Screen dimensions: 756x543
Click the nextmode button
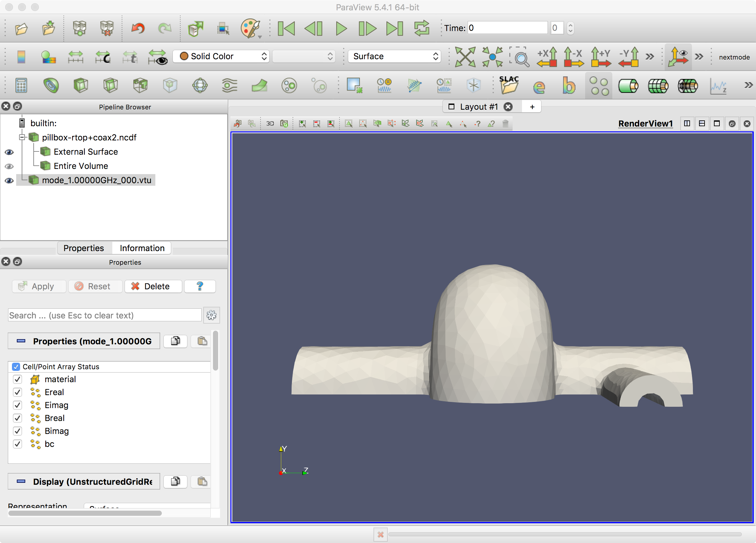[734, 57]
